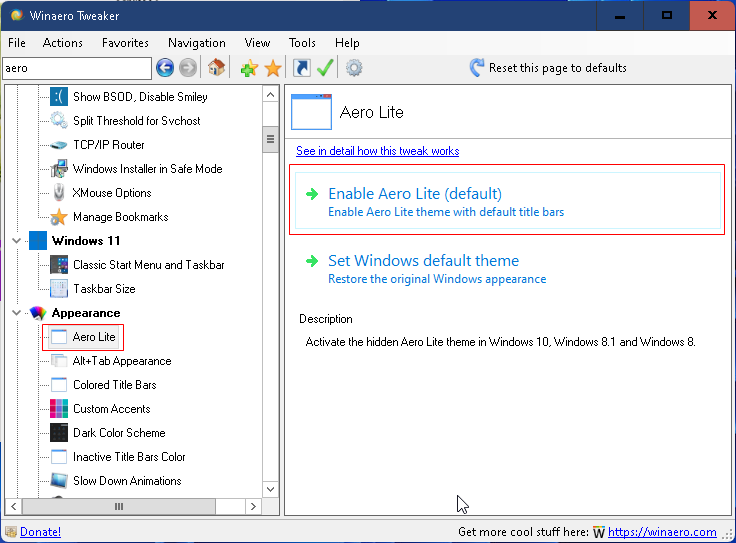
Task: Click the Appearance category rainbow icon
Action: click(x=38, y=313)
